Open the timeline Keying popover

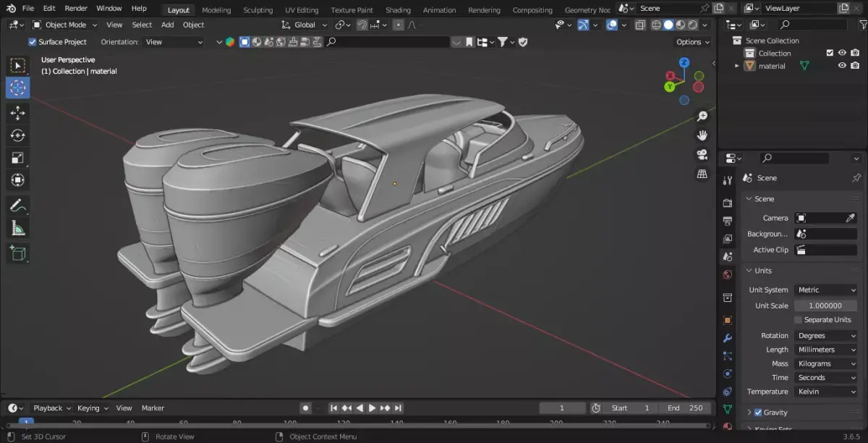(x=93, y=408)
